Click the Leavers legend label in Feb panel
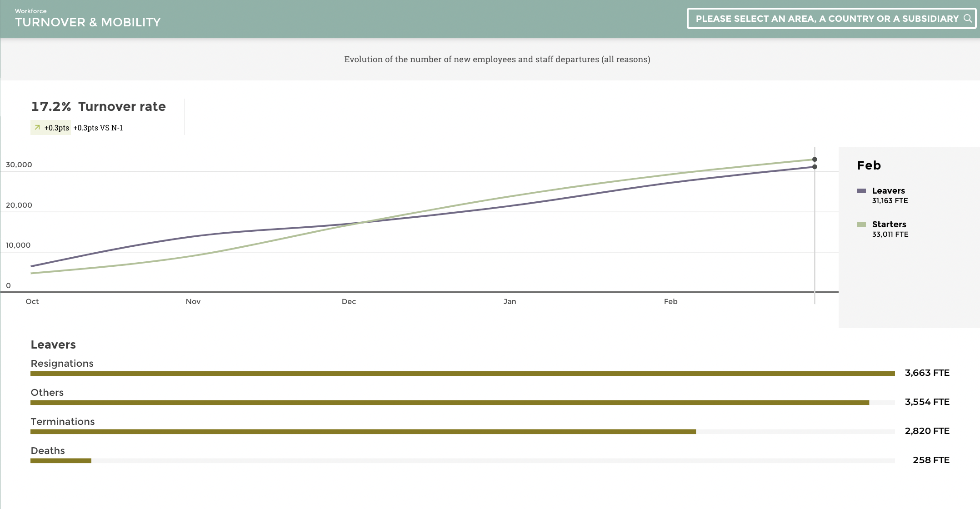This screenshot has height=509, width=980. click(x=888, y=191)
